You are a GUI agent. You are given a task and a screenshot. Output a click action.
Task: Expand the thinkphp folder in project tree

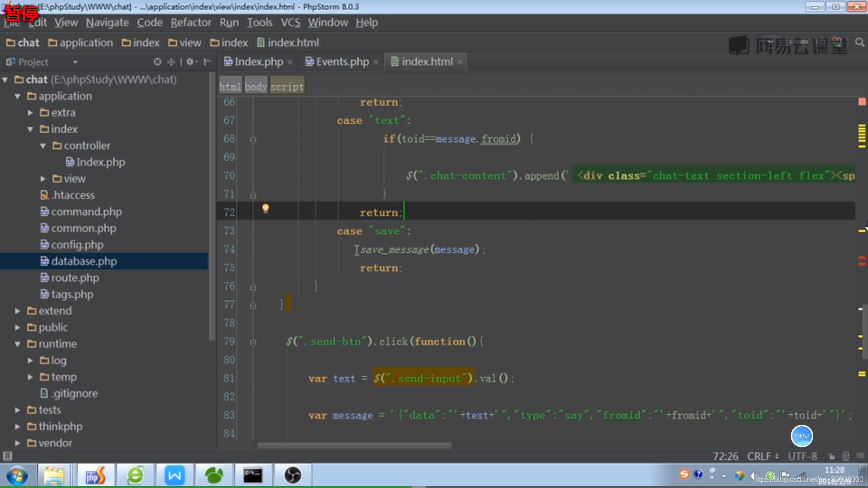tap(17, 426)
